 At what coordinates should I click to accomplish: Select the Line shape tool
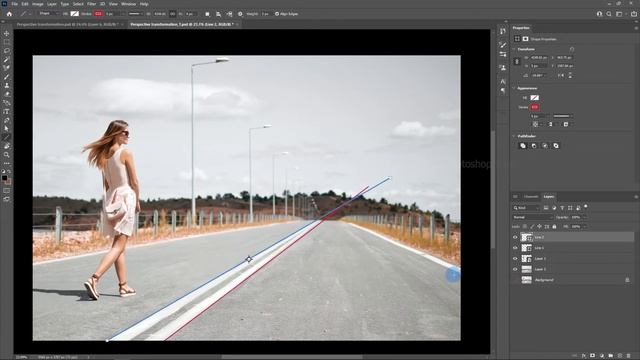tap(7, 138)
